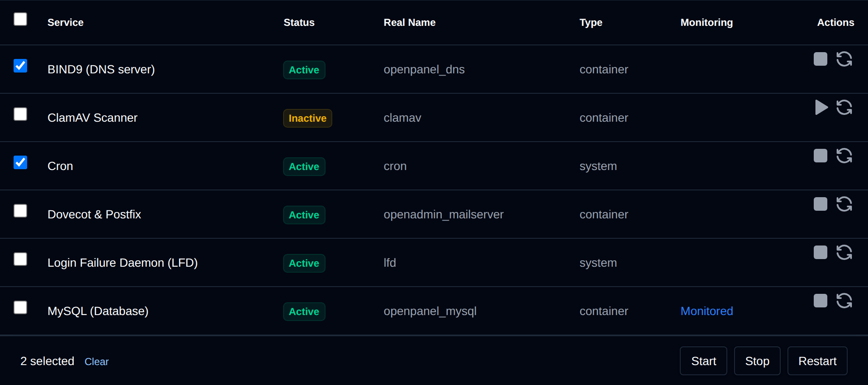Stop the Dovecot & Postfix service

click(x=820, y=204)
